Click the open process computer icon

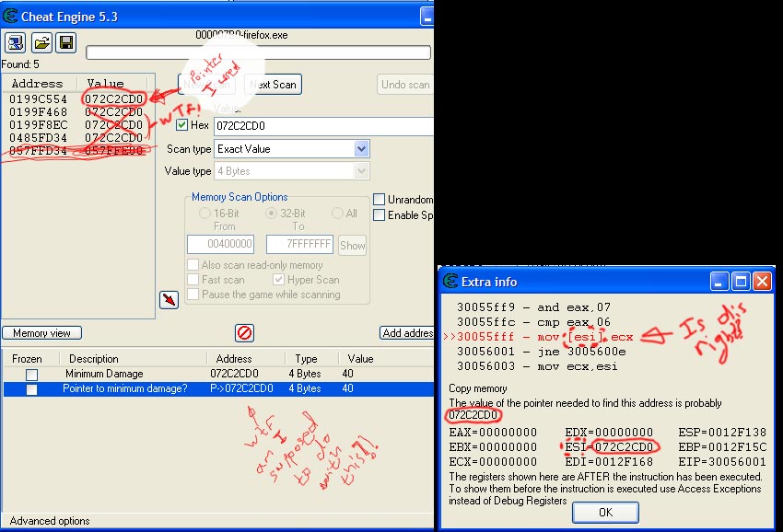pyautogui.click(x=16, y=42)
